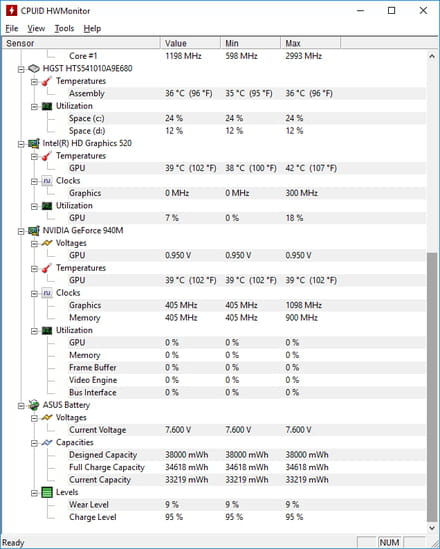Click the HGST hard drive icon
This screenshot has height=549, width=440.
point(34,68)
